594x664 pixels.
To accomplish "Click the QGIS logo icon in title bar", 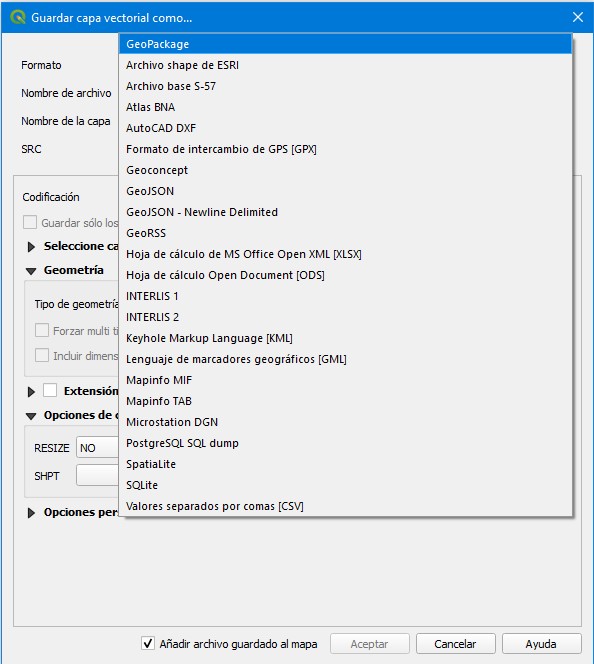I will click(x=17, y=17).
